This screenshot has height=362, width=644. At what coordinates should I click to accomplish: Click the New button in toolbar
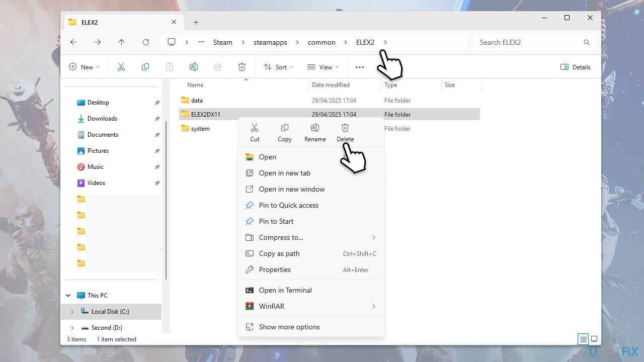pyautogui.click(x=84, y=67)
